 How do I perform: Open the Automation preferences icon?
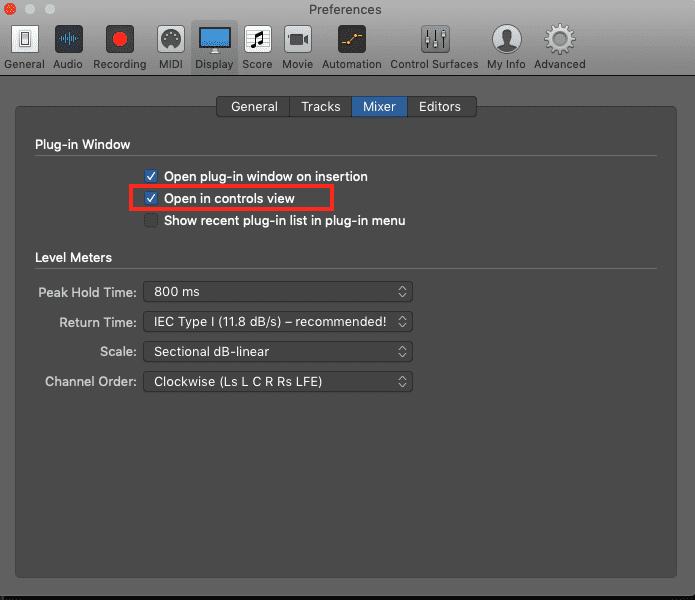352,39
